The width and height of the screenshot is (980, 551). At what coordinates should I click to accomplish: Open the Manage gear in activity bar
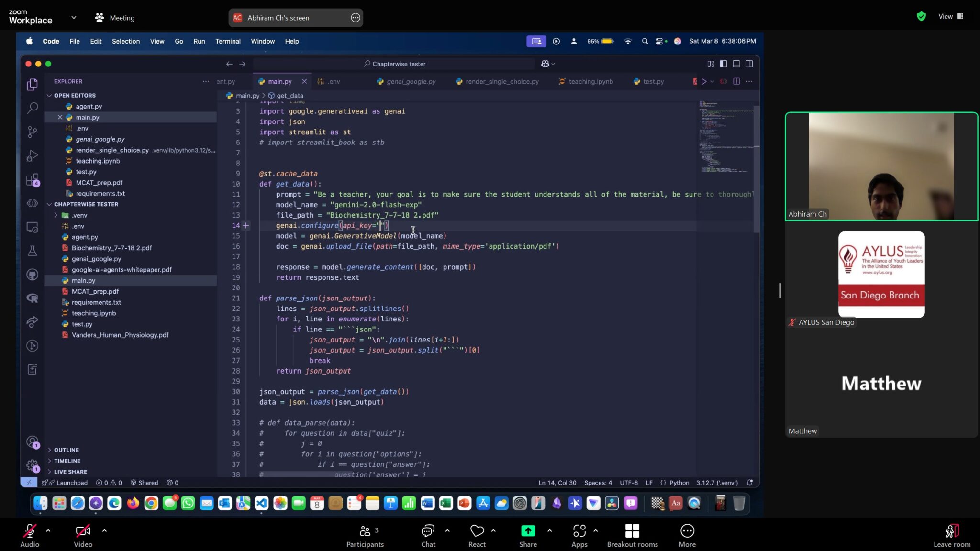click(32, 465)
